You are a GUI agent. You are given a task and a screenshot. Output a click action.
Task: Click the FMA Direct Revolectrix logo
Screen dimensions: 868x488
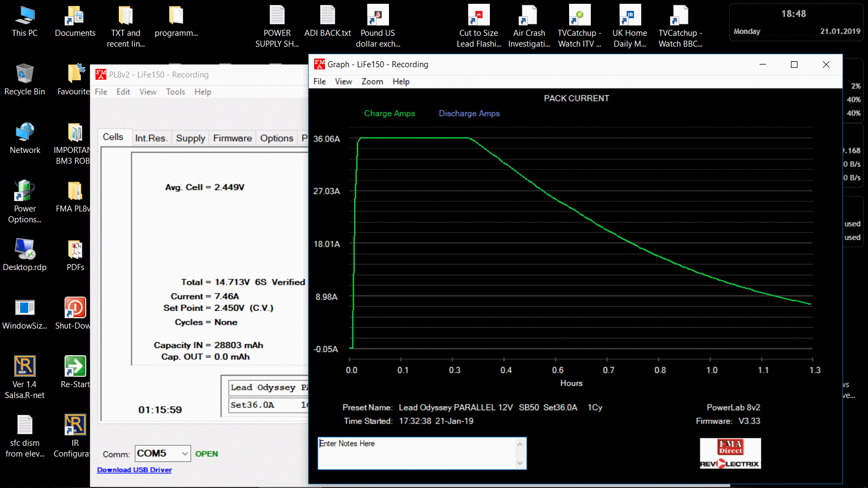point(730,454)
